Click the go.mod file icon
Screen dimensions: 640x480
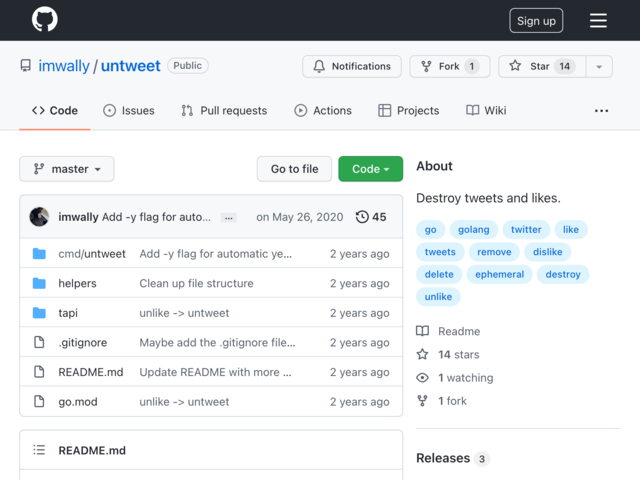[39, 401]
